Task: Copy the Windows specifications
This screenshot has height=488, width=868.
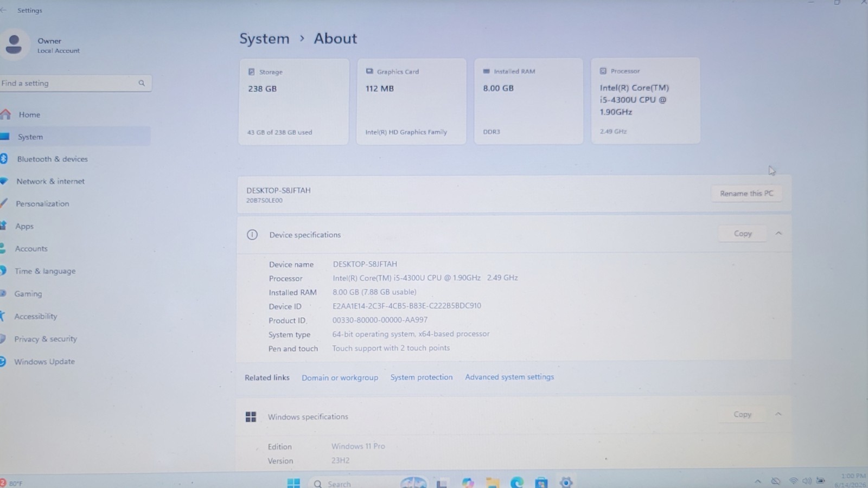Action: (742, 414)
